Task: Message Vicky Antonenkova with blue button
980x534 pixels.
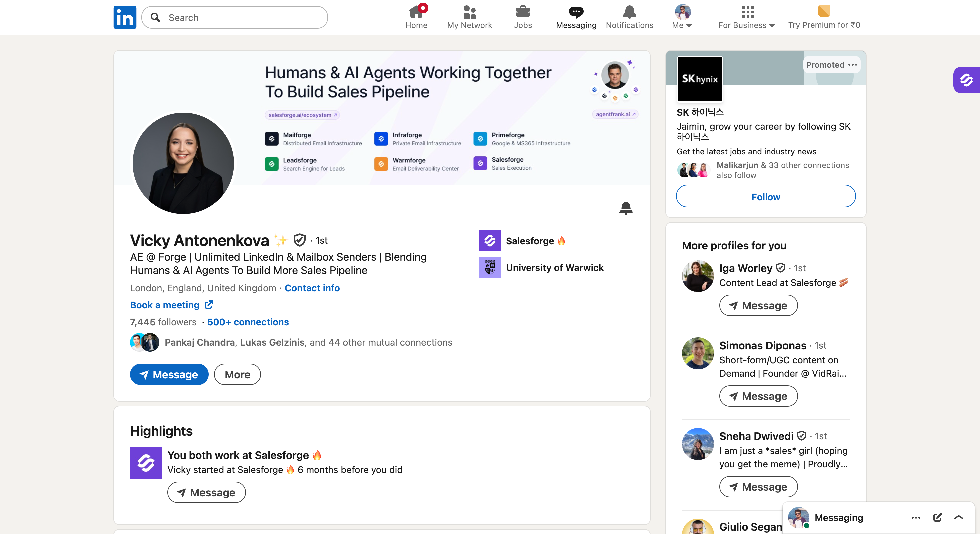Action: 169,374
